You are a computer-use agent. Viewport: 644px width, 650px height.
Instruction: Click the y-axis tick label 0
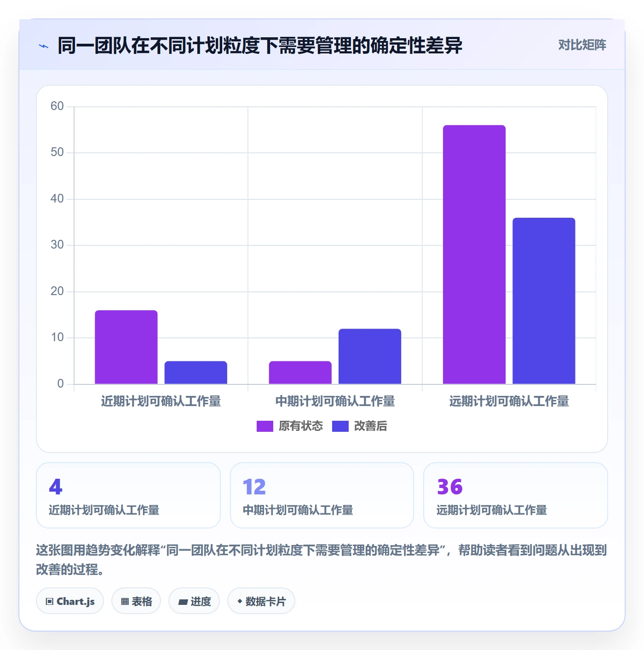click(x=60, y=384)
